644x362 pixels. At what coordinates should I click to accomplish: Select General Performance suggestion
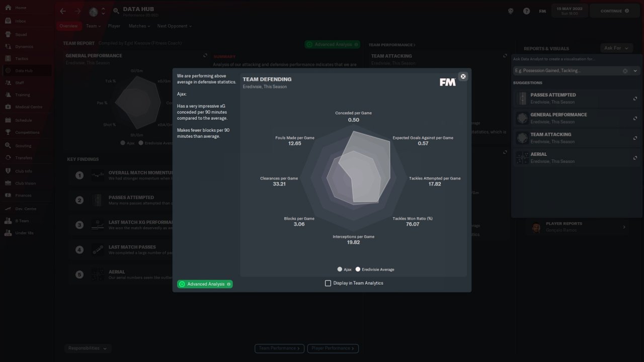coord(577,118)
